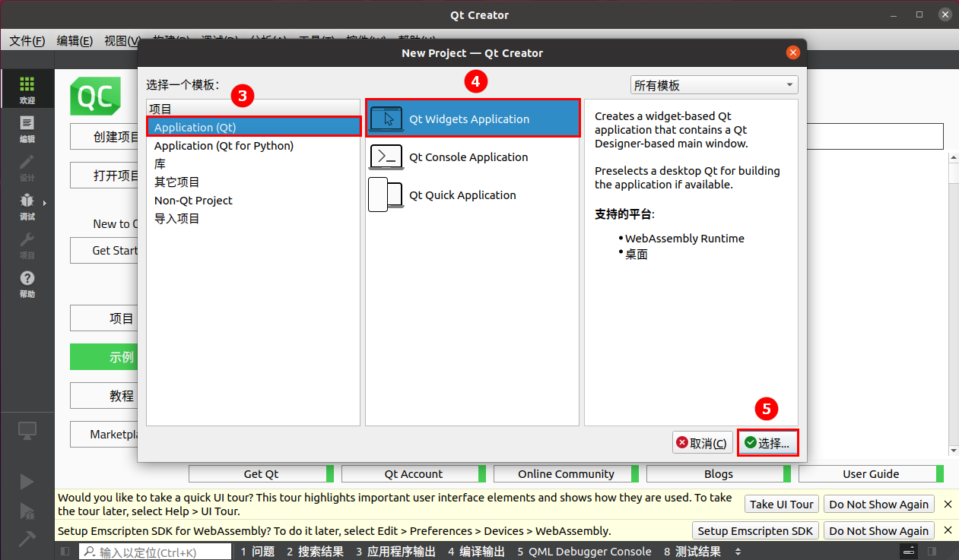959x560 pixels.
Task: Select the Qt Console Application template
Action: pos(472,157)
